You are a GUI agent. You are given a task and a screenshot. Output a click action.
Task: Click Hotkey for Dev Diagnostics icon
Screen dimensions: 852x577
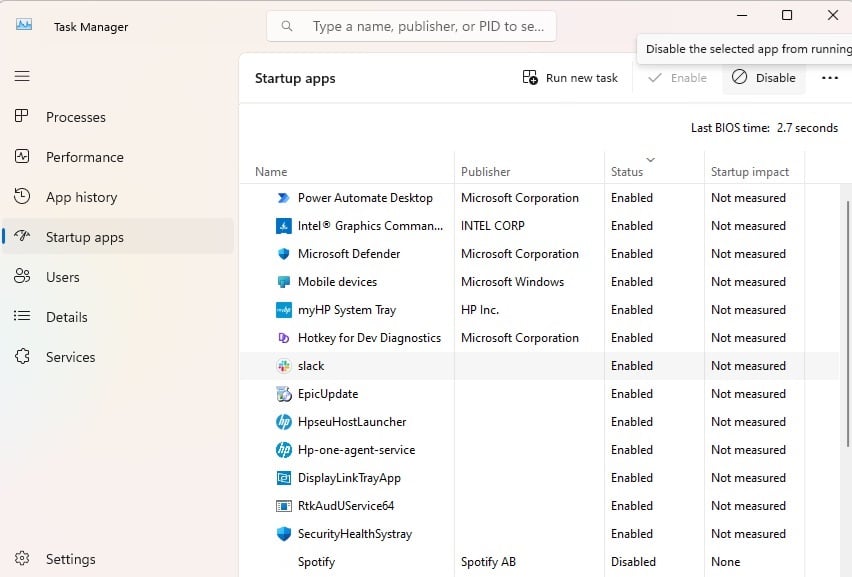[x=284, y=338]
